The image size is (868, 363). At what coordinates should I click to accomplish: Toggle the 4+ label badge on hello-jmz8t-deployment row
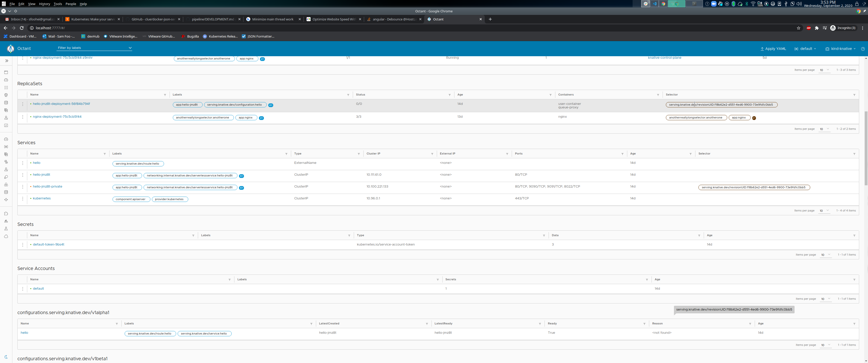click(x=270, y=105)
